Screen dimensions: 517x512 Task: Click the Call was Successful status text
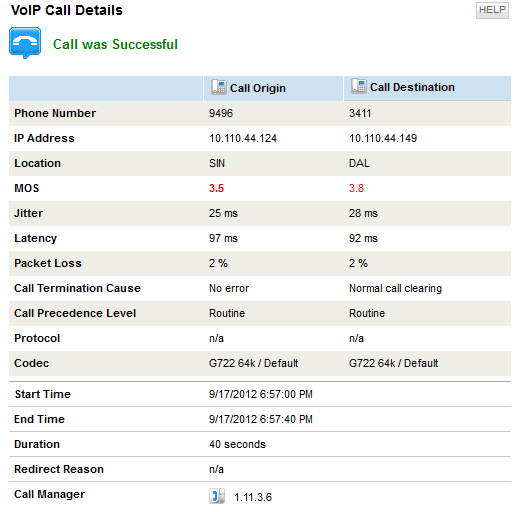click(115, 44)
